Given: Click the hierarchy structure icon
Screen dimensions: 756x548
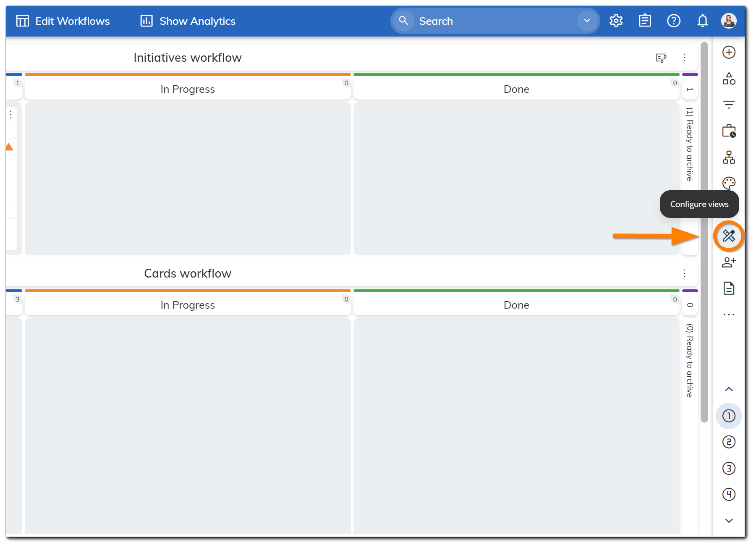Looking at the screenshot, I should [x=729, y=157].
